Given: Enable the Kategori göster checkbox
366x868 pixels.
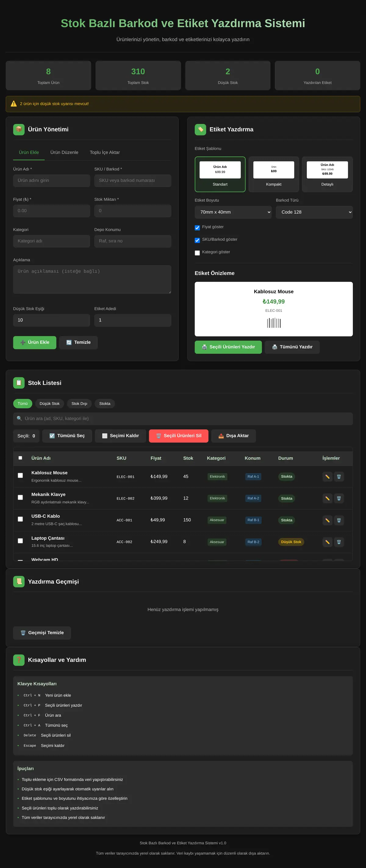Looking at the screenshot, I should click(197, 253).
